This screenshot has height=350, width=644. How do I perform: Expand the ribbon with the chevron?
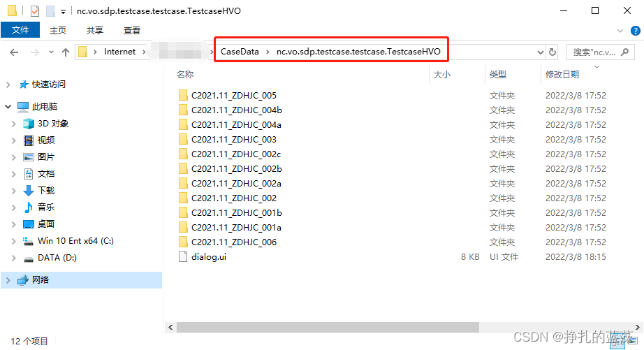click(x=620, y=31)
